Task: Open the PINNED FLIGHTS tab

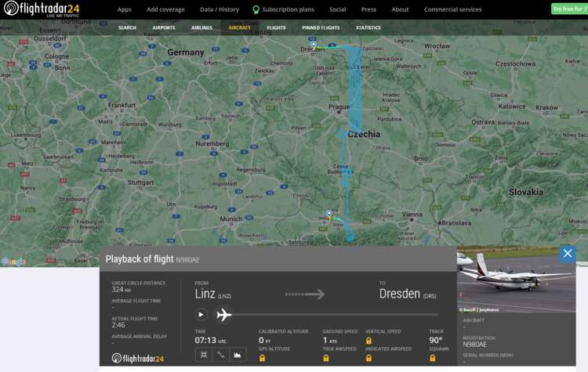Action: coord(321,27)
